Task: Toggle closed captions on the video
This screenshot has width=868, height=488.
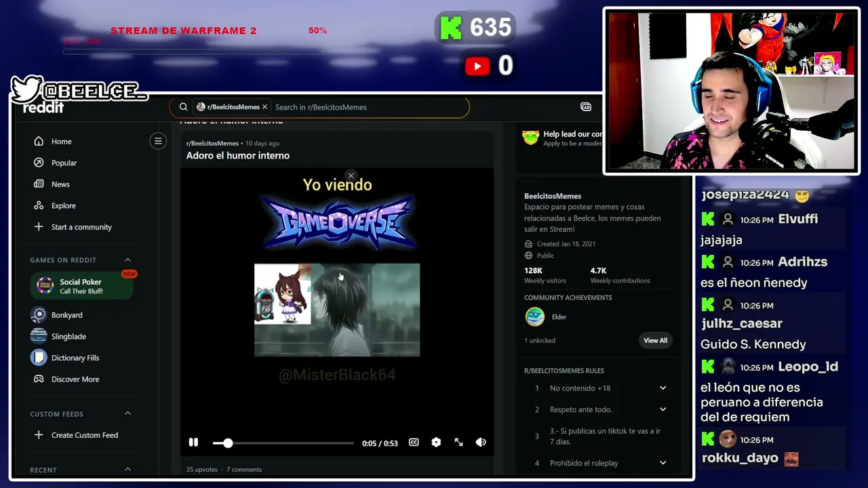Action: pyautogui.click(x=414, y=443)
